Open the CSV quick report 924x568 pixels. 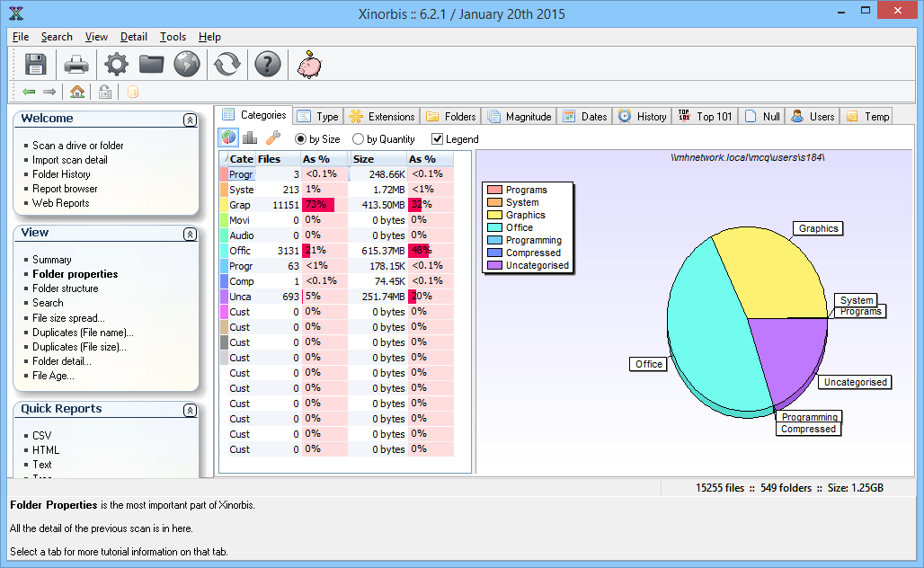[x=42, y=435]
